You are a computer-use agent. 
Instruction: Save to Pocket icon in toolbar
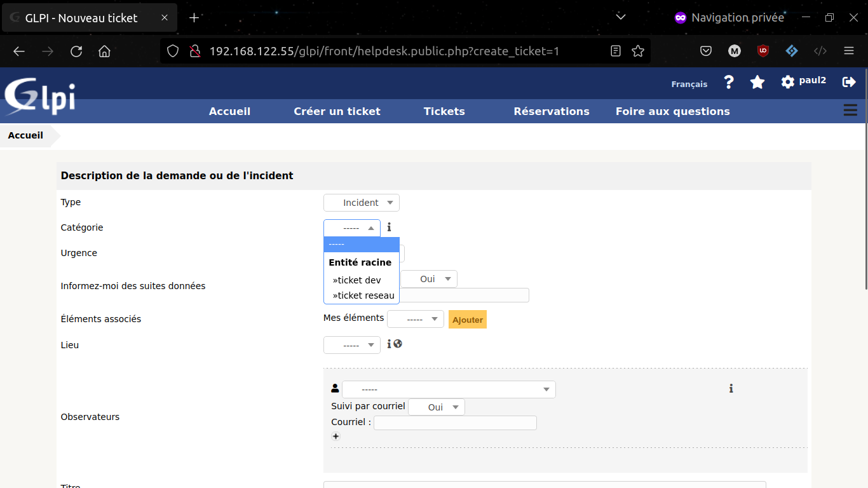point(706,51)
